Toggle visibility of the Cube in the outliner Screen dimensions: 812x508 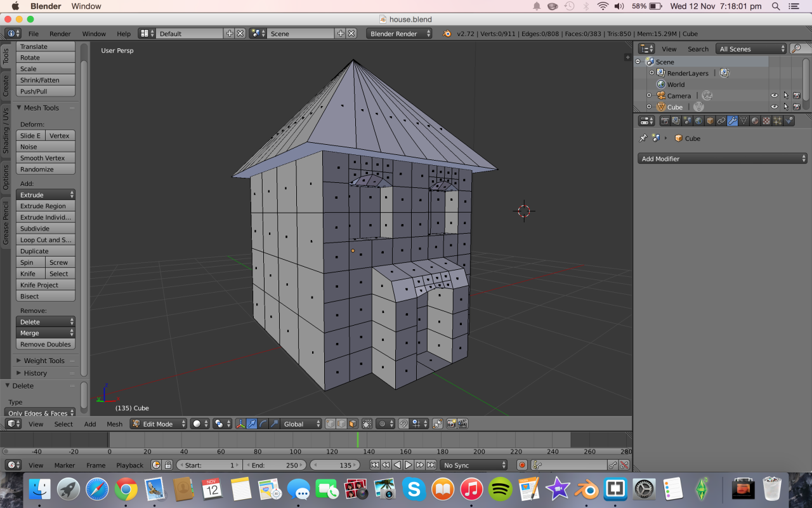pos(773,107)
